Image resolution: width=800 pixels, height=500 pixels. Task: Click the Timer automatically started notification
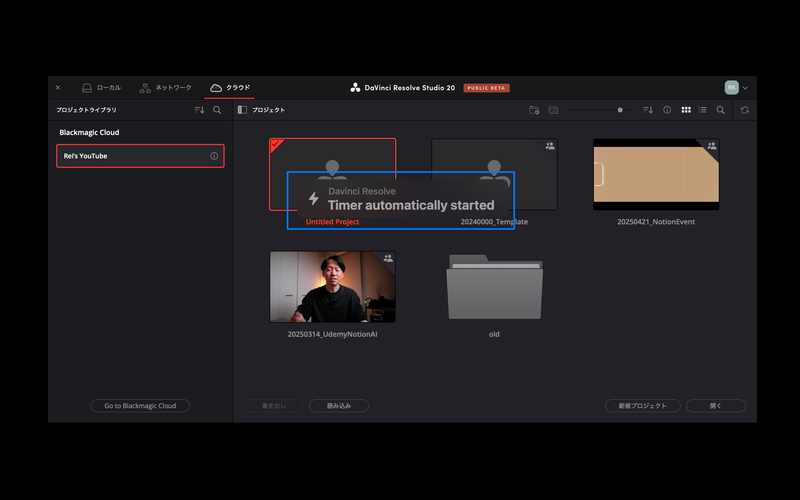[401, 199]
